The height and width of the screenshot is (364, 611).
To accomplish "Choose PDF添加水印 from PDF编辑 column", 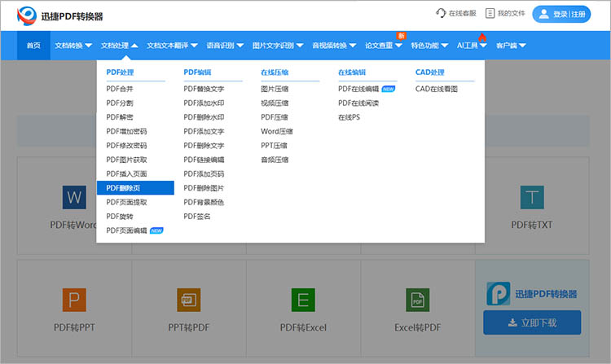I will 204,103.
